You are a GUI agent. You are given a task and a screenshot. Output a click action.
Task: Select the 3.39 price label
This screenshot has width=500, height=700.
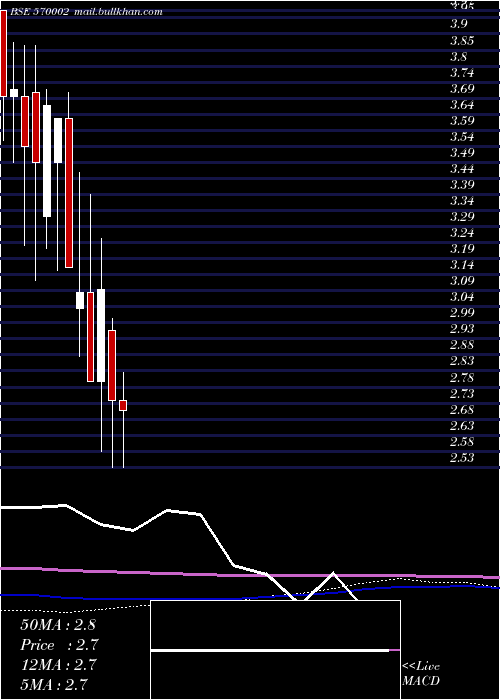pyautogui.click(x=462, y=184)
